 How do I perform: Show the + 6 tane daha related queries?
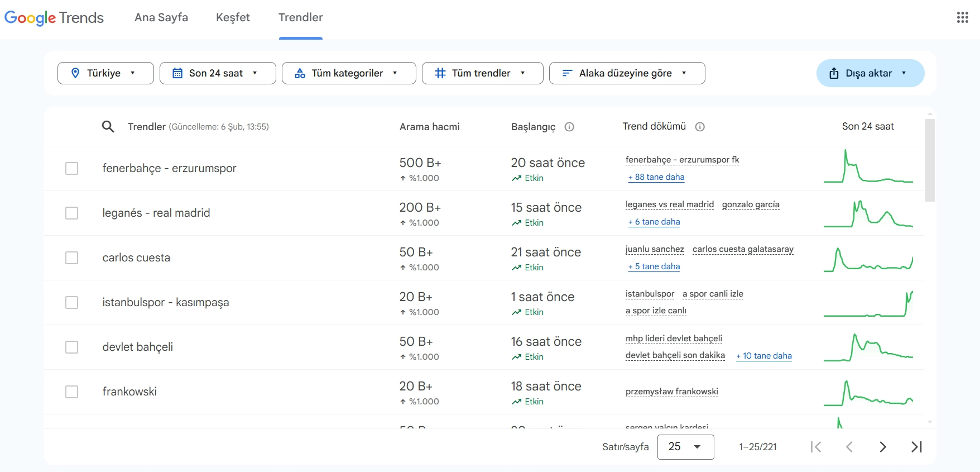point(654,222)
